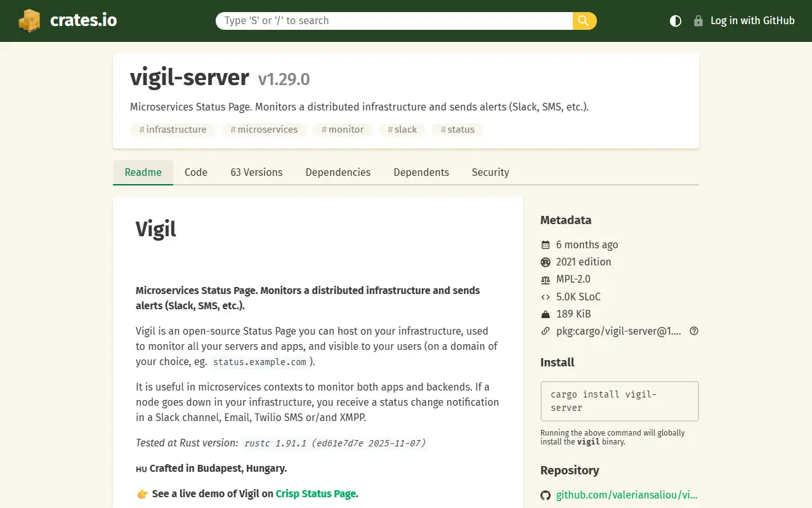Click the v1.29.0 version label
The width and height of the screenshot is (812, 508).
point(284,79)
